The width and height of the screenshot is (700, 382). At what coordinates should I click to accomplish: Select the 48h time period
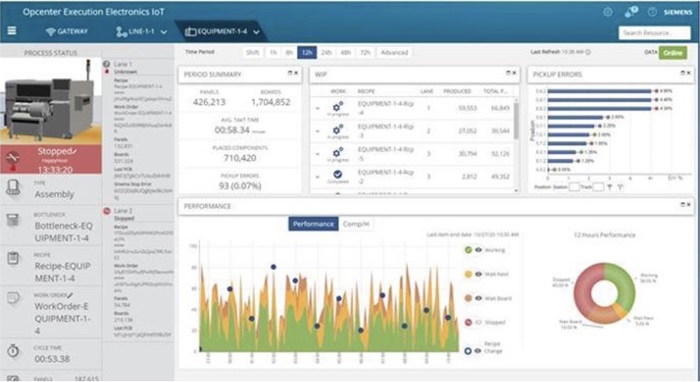tap(346, 52)
